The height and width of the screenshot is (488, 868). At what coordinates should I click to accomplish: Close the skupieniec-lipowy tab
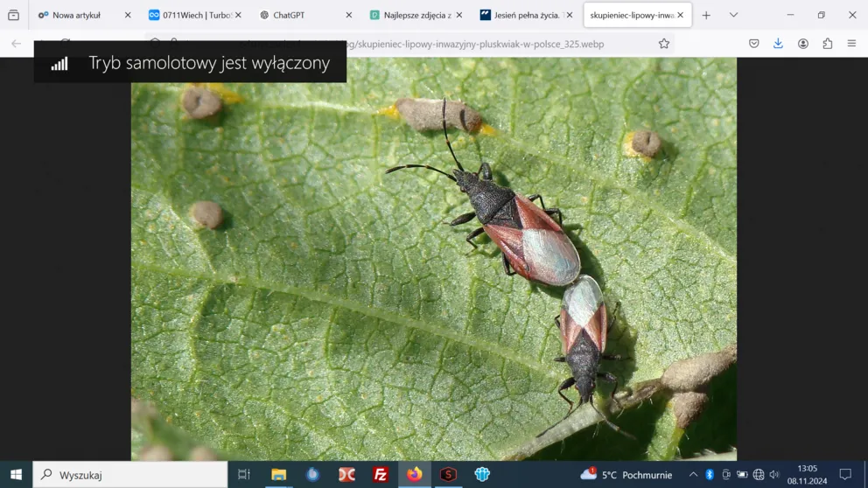point(681,15)
